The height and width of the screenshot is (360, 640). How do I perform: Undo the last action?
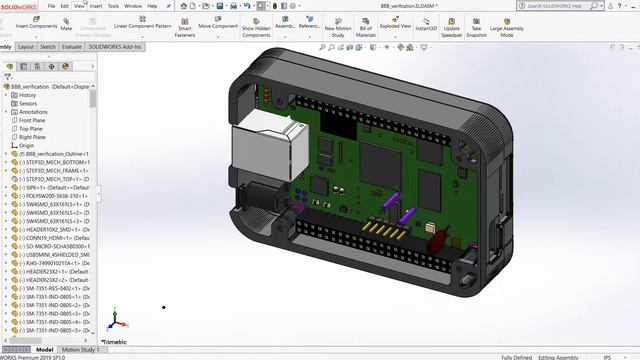click(247, 6)
